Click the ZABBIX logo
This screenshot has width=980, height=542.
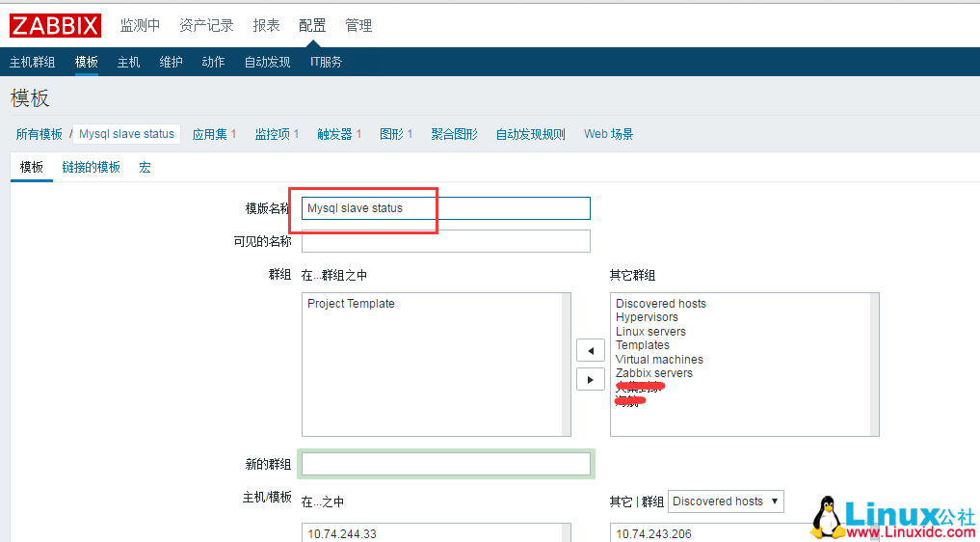point(55,26)
